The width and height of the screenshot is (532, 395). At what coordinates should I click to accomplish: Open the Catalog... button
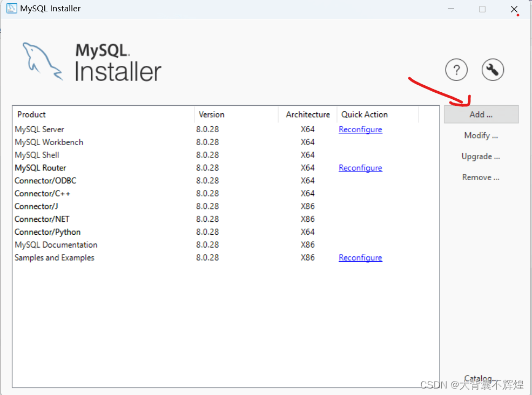[x=479, y=378]
